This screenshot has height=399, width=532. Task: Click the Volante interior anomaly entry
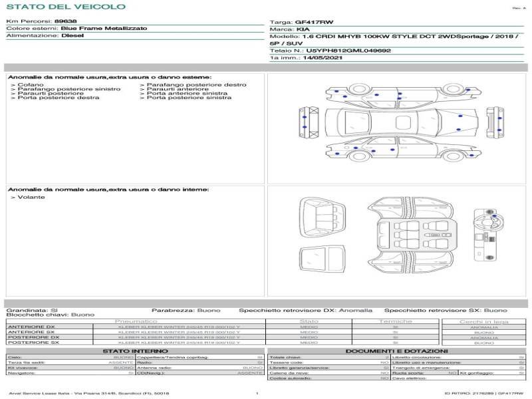click(31, 198)
